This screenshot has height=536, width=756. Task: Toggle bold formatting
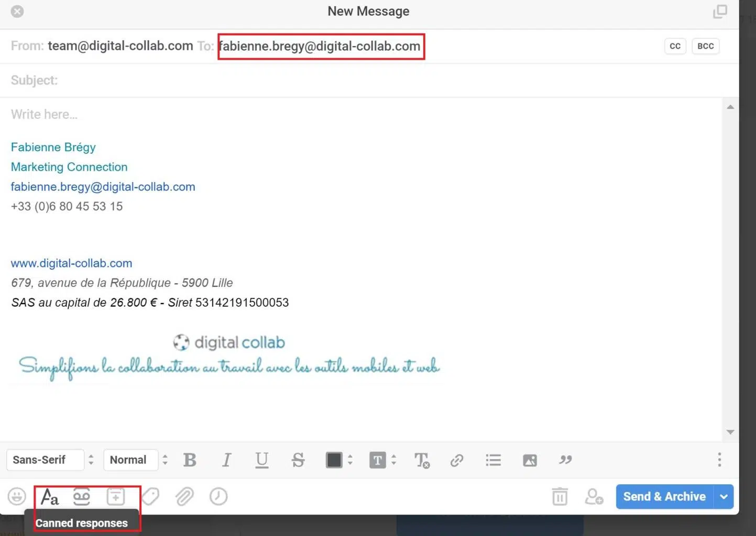190,460
